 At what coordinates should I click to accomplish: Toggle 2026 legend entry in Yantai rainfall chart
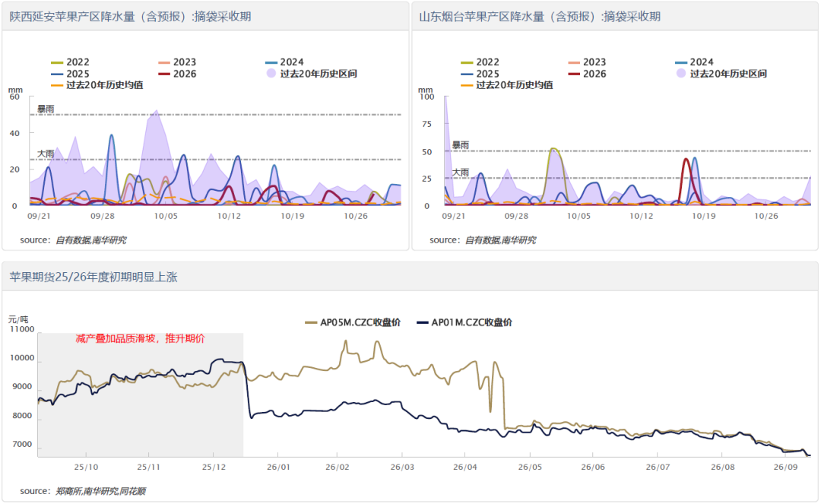pyautogui.click(x=587, y=74)
